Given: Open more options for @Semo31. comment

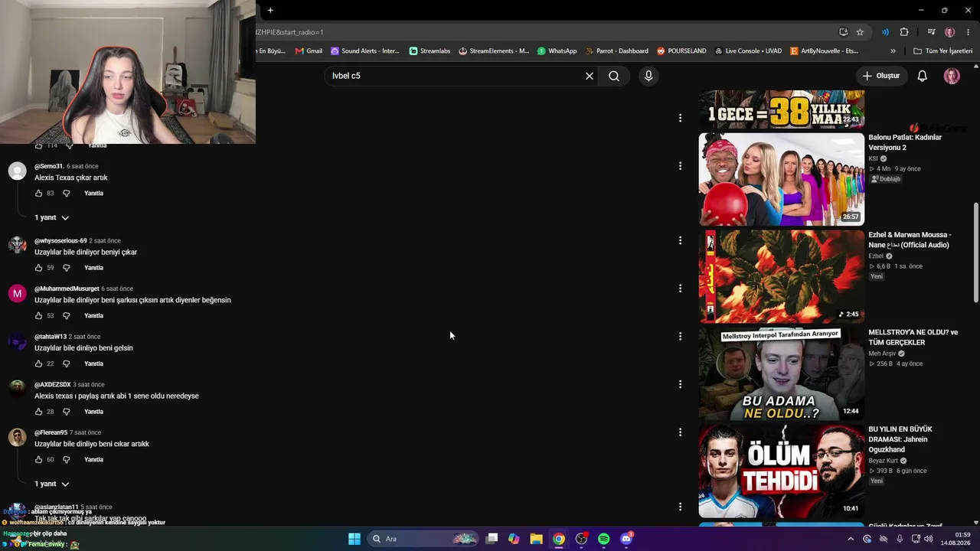Looking at the screenshot, I should tap(680, 166).
